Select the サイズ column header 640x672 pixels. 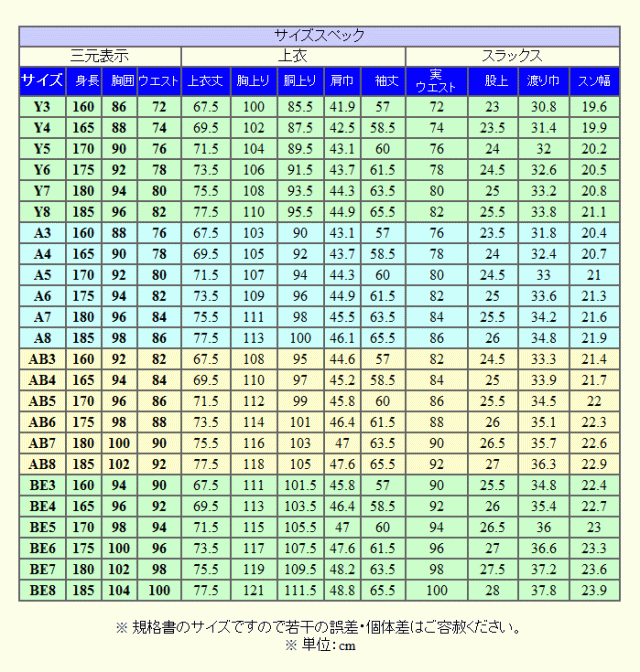42,81
